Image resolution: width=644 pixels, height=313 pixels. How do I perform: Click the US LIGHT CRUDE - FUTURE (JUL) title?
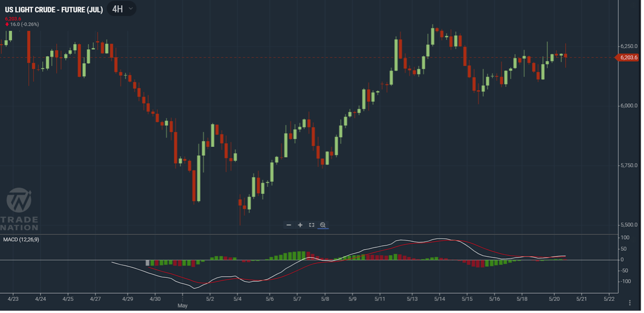(x=54, y=10)
